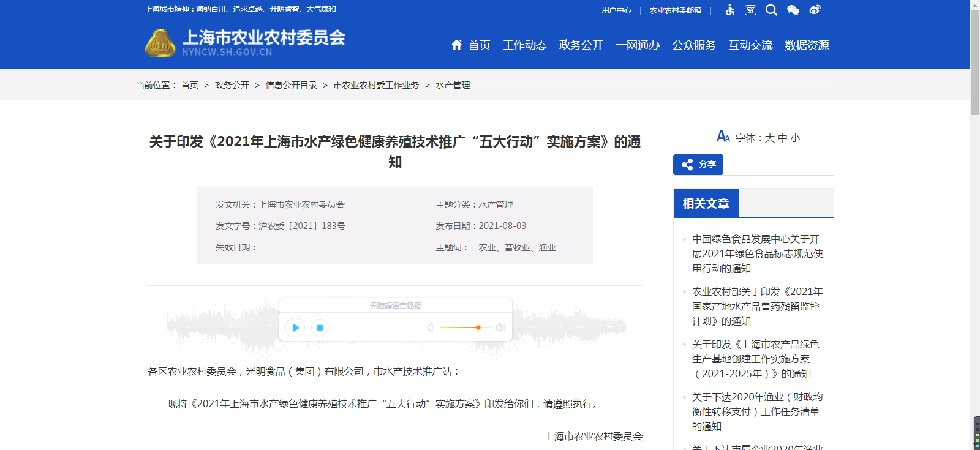Switch to traditional Chinese with 繁 icon

pyautogui.click(x=750, y=10)
